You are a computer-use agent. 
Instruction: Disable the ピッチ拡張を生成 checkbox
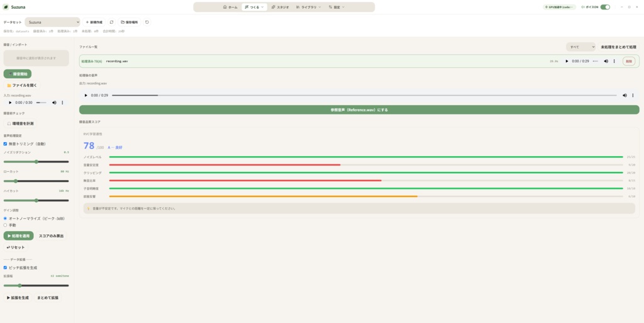click(x=5, y=268)
